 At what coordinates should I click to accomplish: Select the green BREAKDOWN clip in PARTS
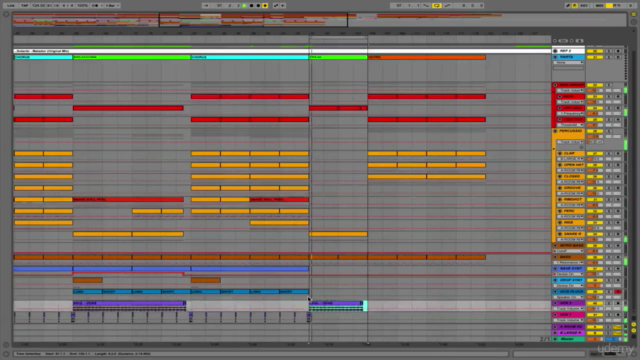[131, 57]
